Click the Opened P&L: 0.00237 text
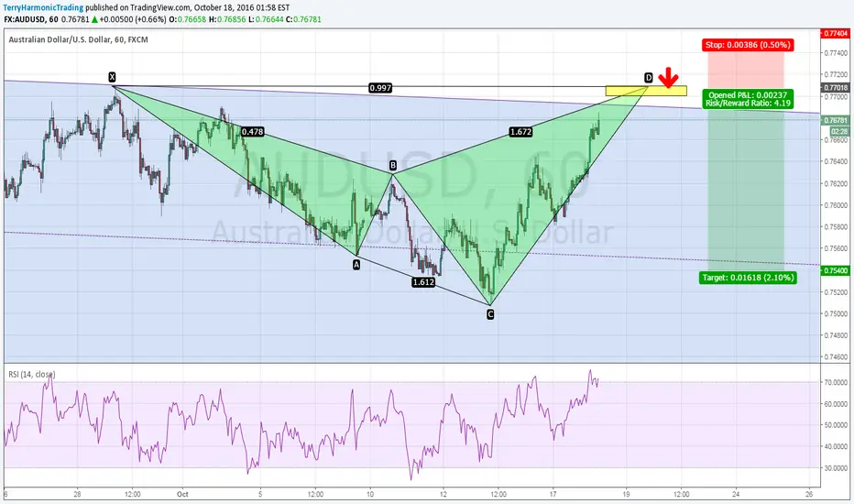 pyautogui.click(x=748, y=94)
